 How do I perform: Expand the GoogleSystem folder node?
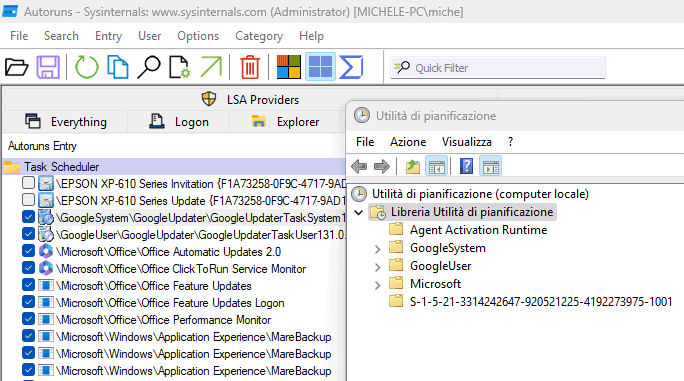pos(378,249)
